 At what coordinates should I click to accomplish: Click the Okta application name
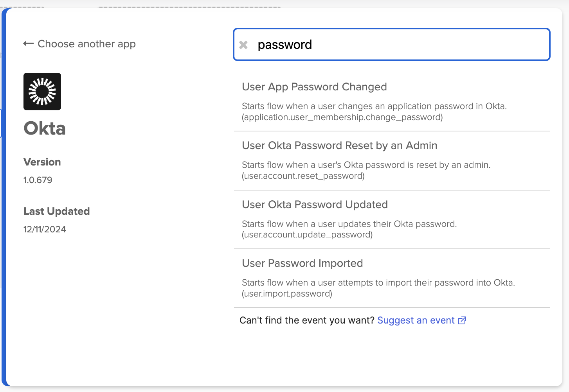44,128
